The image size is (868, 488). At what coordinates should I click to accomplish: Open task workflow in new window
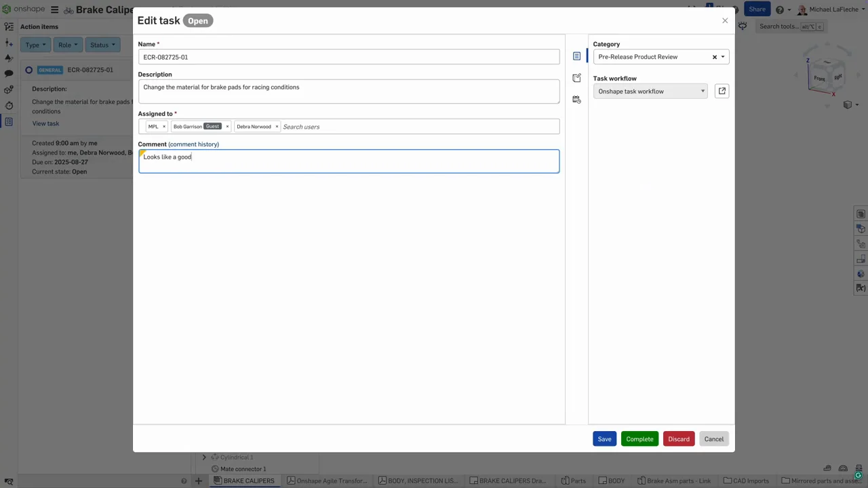tap(722, 91)
